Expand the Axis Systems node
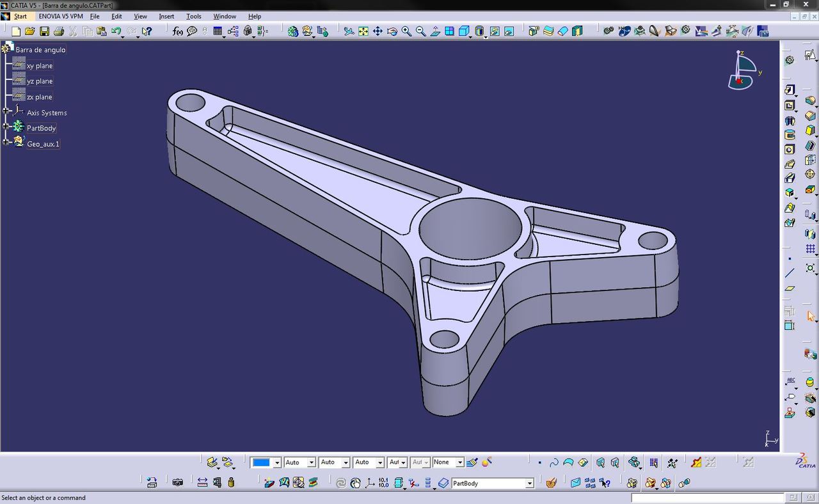This screenshot has width=819, height=504. (x=6, y=112)
